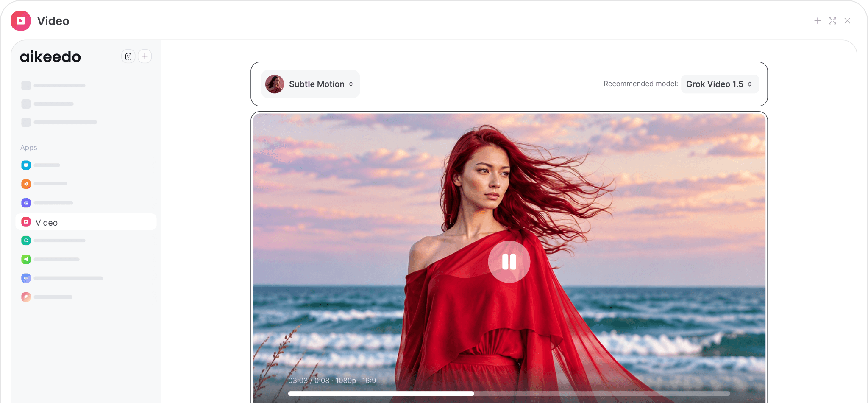Click the first gray placeholder sidebar item
This screenshot has width=868, height=403.
pyautogui.click(x=53, y=86)
